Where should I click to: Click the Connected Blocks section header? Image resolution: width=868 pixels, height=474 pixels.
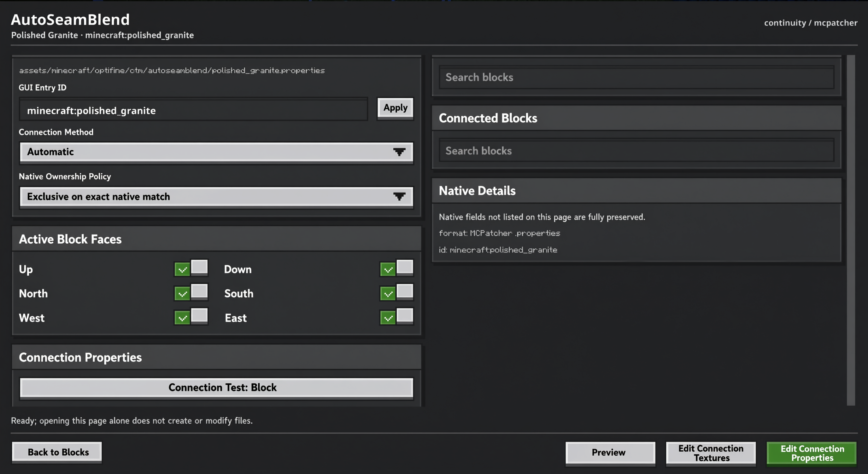(x=636, y=118)
